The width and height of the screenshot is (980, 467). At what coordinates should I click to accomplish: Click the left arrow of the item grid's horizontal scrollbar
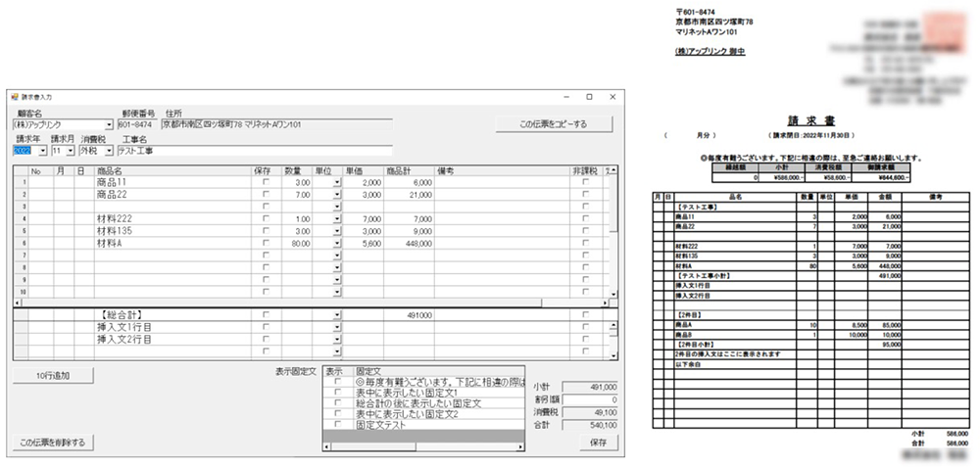pyautogui.click(x=17, y=303)
